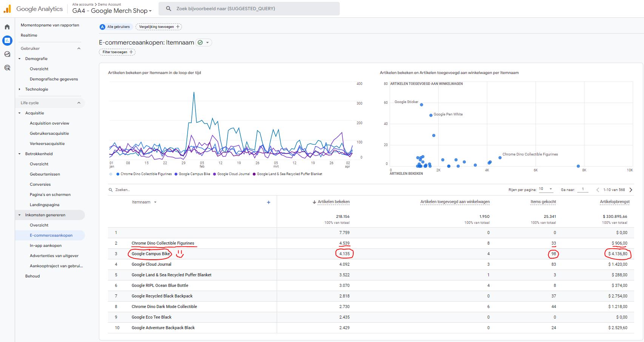Open the GA4 Google Merch Shop property dropdown
This screenshot has height=342, width=644.
click(x=112, y=11)
